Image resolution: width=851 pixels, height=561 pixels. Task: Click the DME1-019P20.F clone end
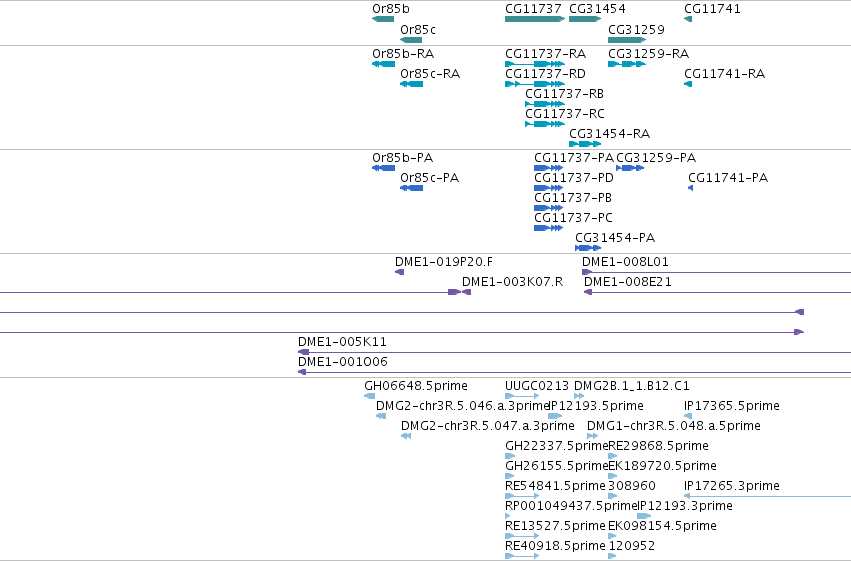coord(399,272)
